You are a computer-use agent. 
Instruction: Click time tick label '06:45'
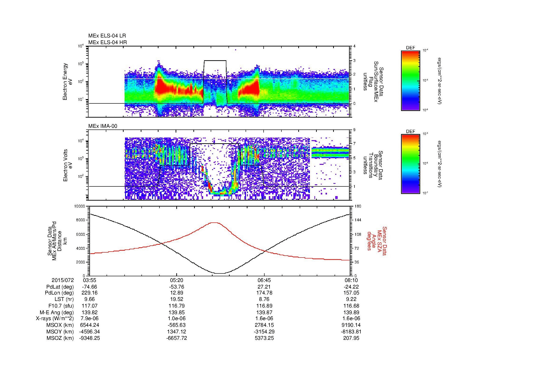pyautogui.click(x=264, y=280)
